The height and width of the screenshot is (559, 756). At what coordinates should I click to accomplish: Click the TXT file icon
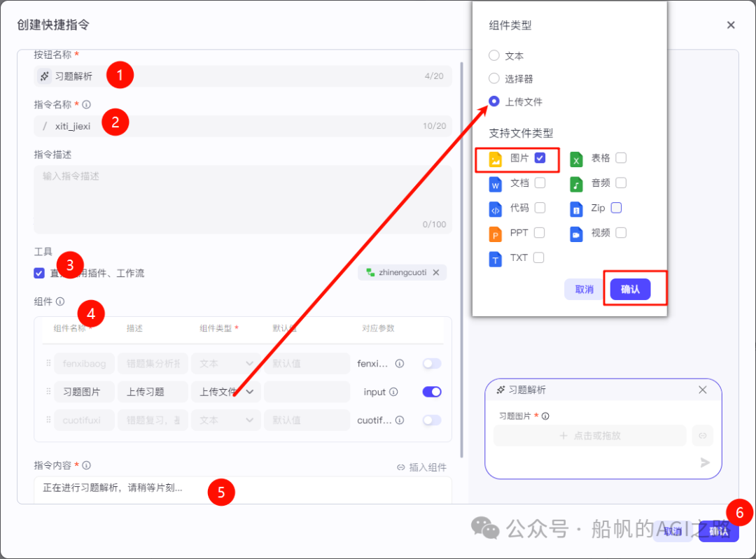tap(495, 259)
